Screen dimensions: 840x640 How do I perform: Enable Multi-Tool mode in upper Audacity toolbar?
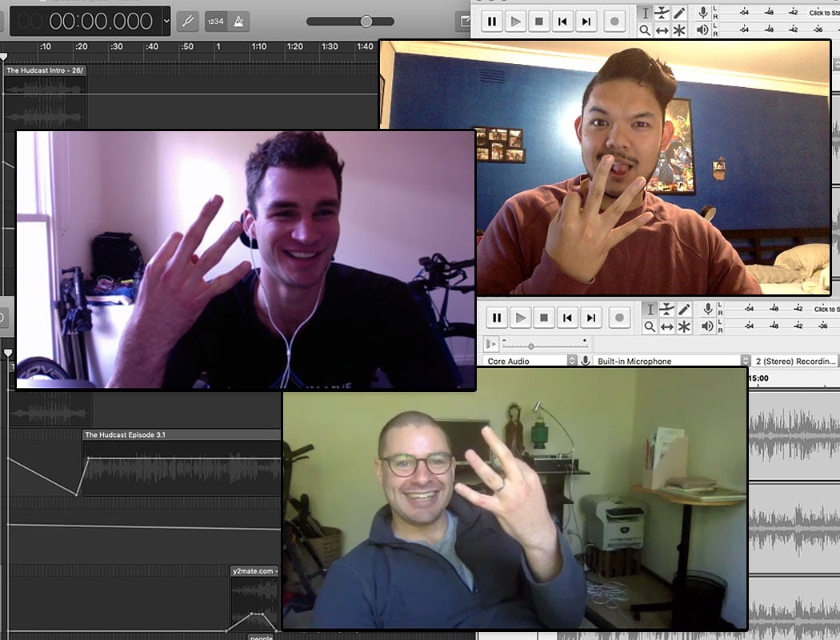[679, 30]
